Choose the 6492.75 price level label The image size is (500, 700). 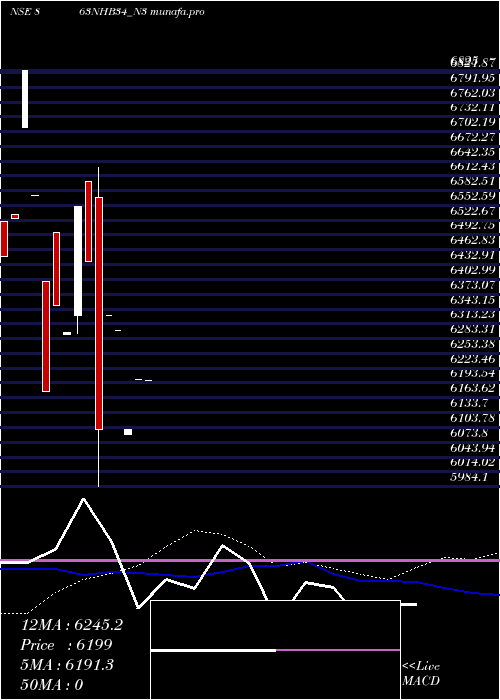[x=472, y=225]
